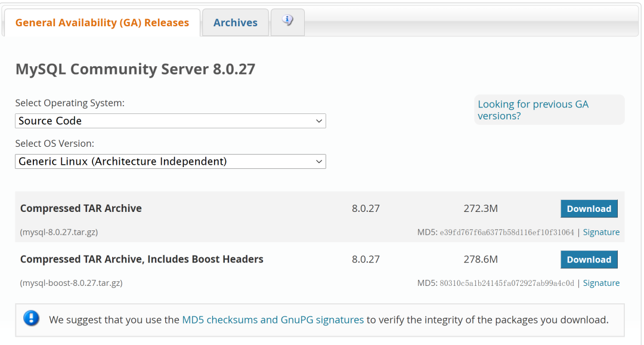Click 8.0.27 version in Boost Headers row
Viewport: 644px width, 345px height.
366,260
